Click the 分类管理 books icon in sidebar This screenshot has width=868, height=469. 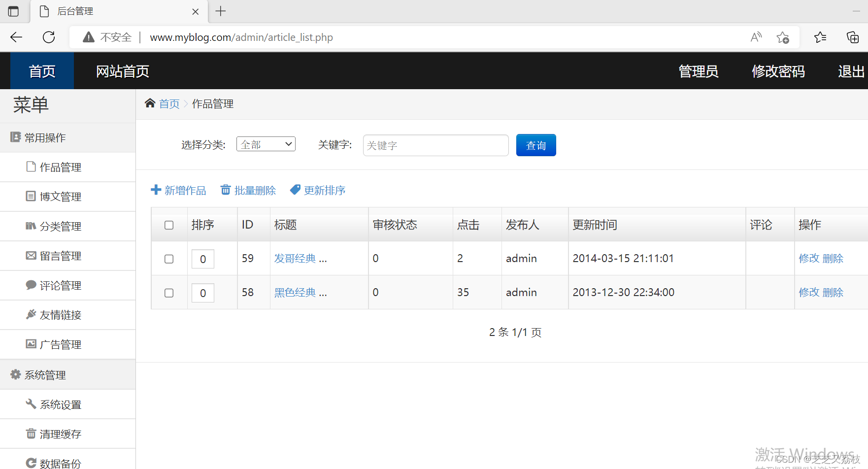31,226
